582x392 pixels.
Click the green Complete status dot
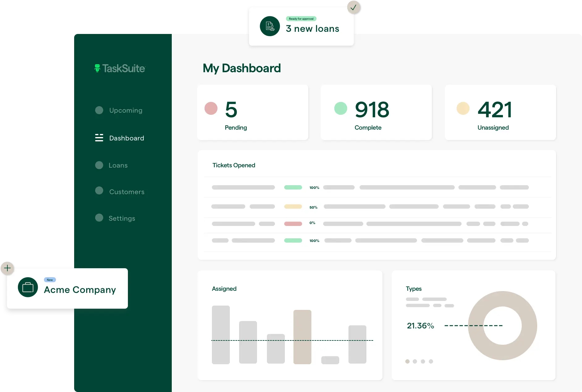coord(341,108)
